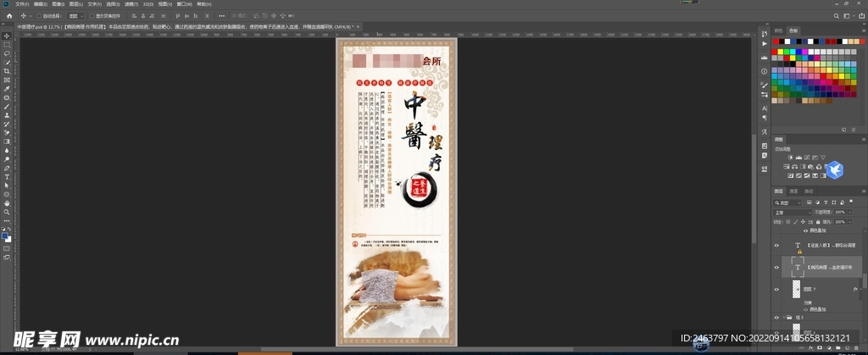Toggle the layer filter on/off switch
The height and width of the screenshot is (355, 868).
coord(851,202)
